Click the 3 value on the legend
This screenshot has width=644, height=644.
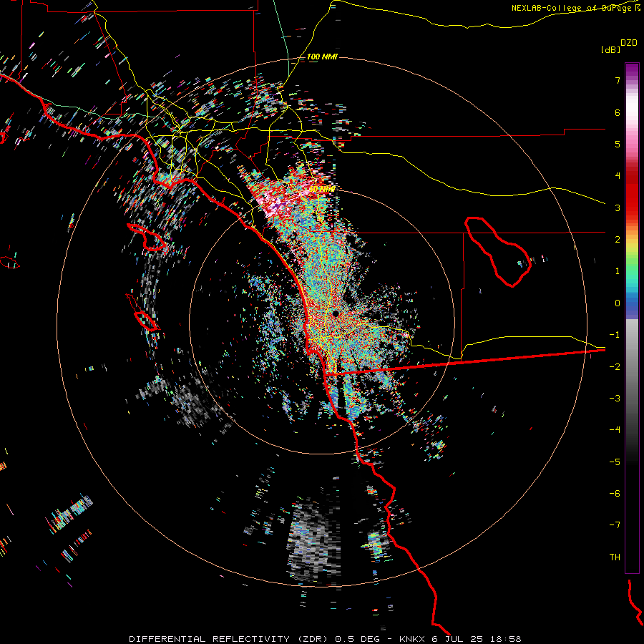[618, 208]
